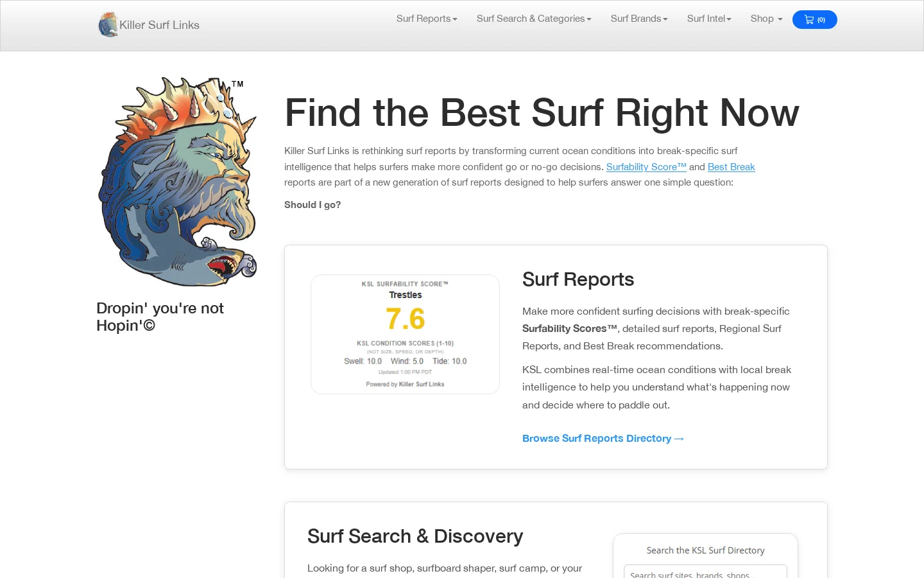Click the 'Tide: 10.0' condition score
This screenshot has width=924, height=578.
(449, 362)
